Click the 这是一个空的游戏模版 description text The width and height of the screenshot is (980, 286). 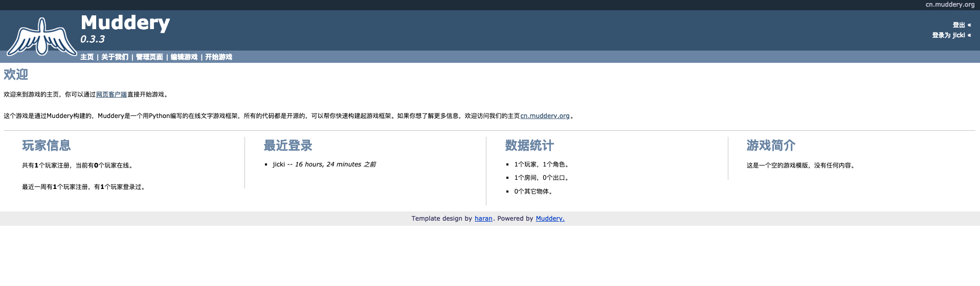[801, 165]
